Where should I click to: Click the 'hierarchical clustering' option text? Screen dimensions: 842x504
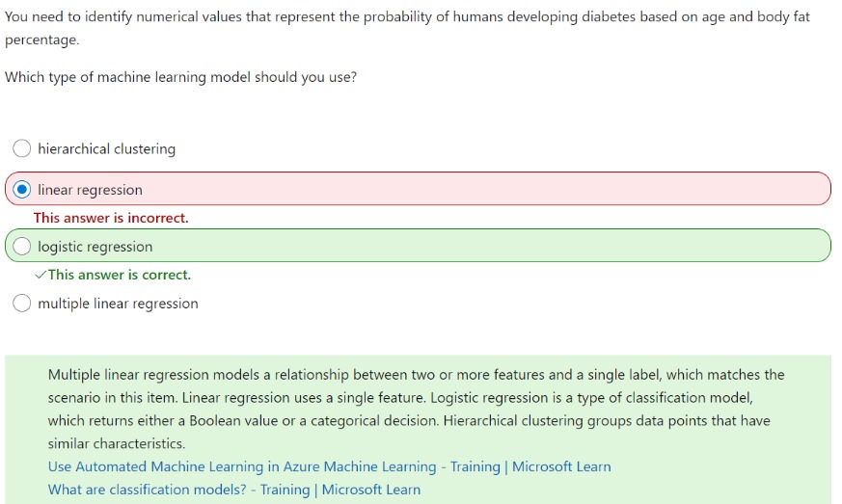pos(106,148)
